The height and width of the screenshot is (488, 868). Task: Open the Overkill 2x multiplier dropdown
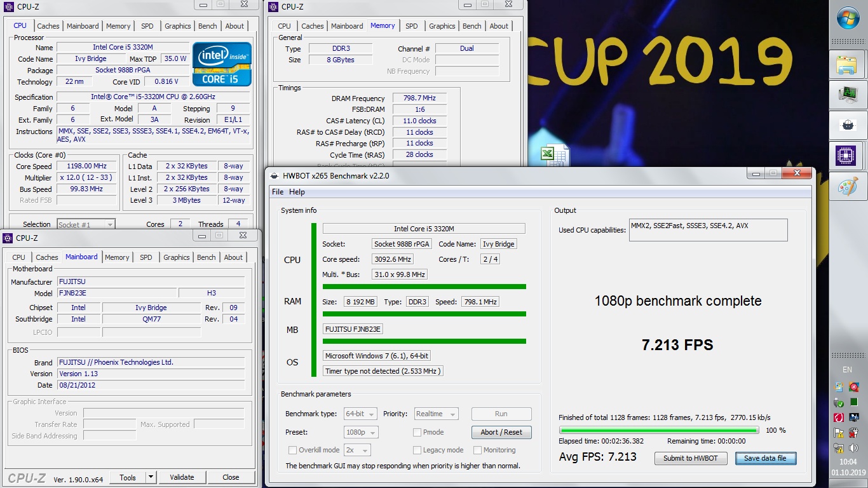pyautogui.click(x=356, y=450)
